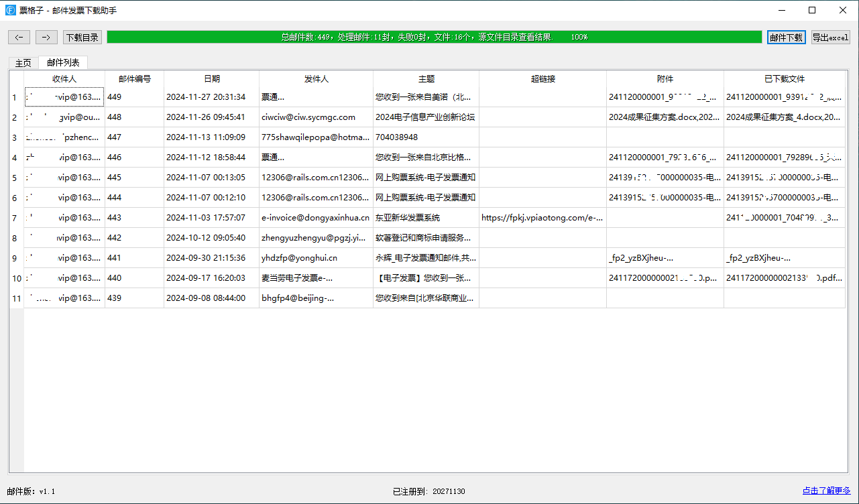Click sender yhdzfp@yonghui.cn
The width and height of the screenshot is (859, 504).
(316, 258)
